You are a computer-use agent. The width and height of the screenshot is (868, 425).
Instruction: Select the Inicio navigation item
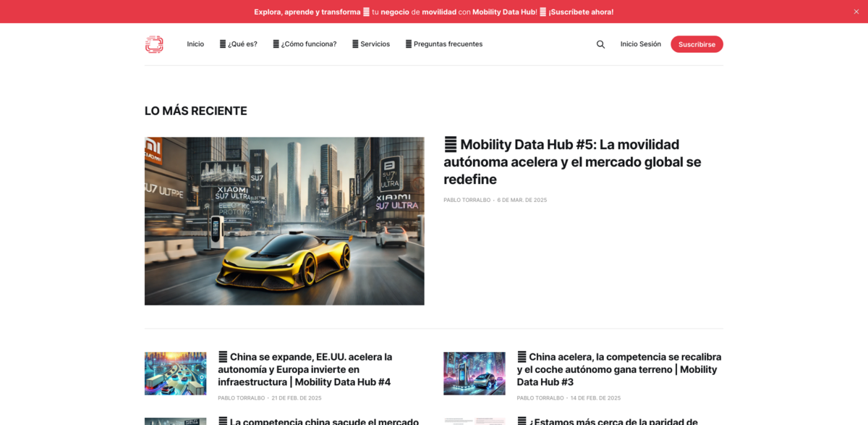coord(195,44)
